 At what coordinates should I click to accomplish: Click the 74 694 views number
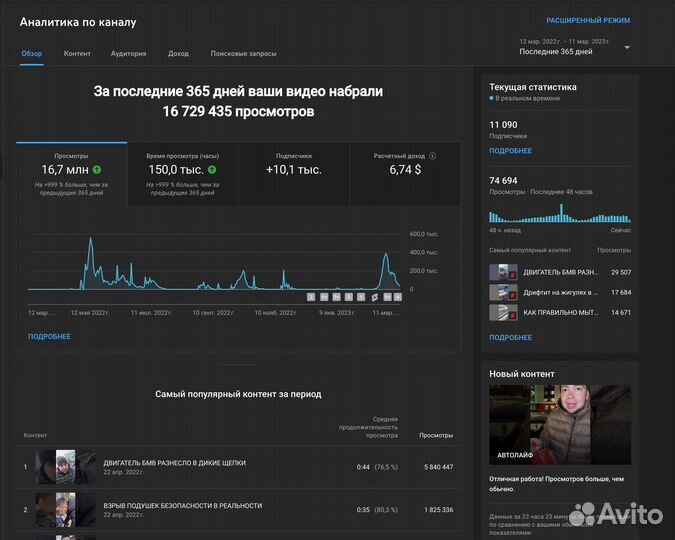[x=503, y=181]
